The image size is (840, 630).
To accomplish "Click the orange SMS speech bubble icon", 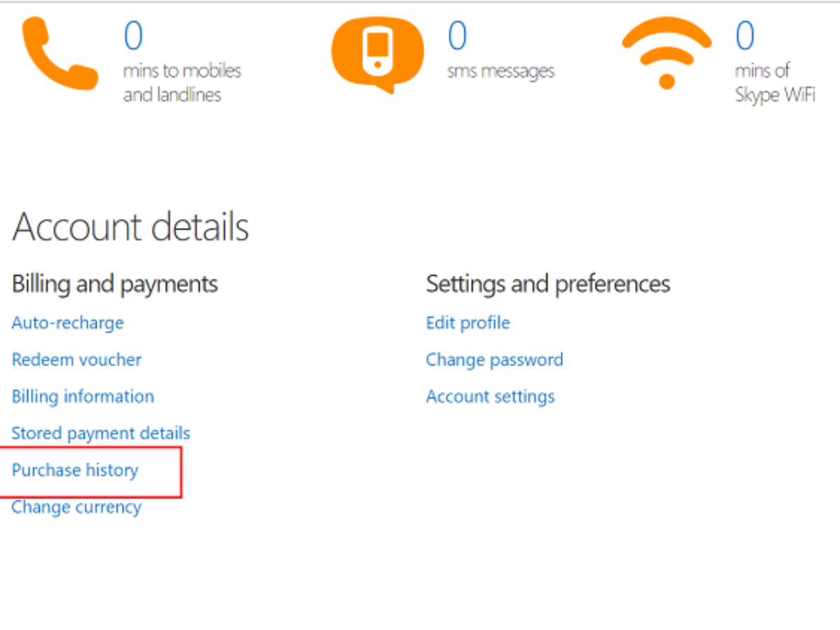I will (x=377, y=53).
